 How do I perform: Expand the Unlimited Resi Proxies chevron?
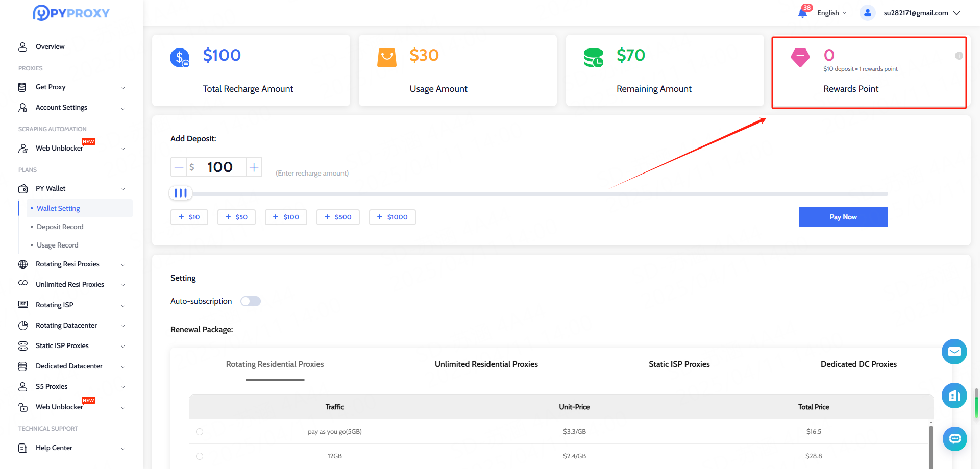123,285
